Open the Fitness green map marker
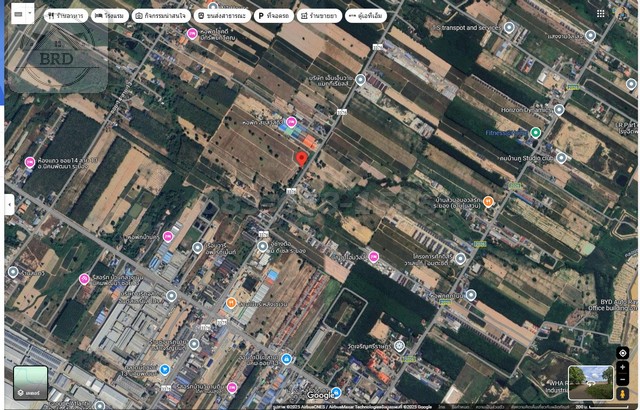 [535, 133]
